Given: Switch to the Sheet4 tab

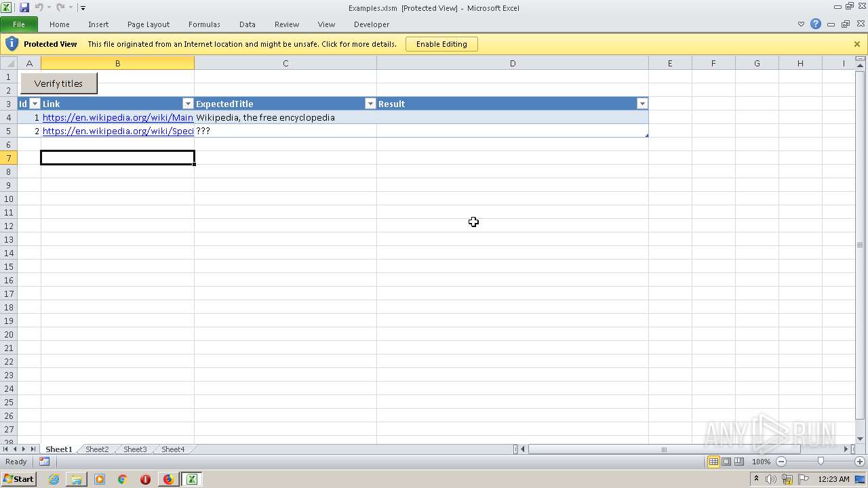Looking at the screenshot, I should pos(173,449).
